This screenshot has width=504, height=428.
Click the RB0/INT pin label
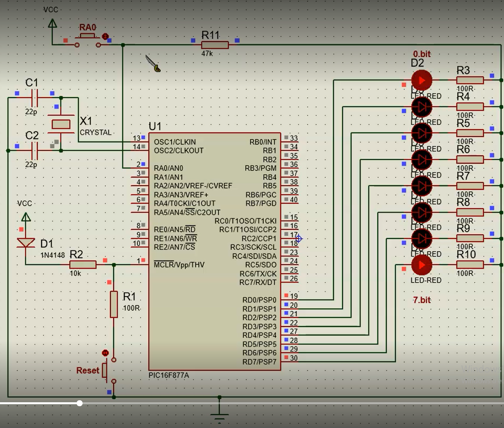pyautogui.click(x=263, y=142)
